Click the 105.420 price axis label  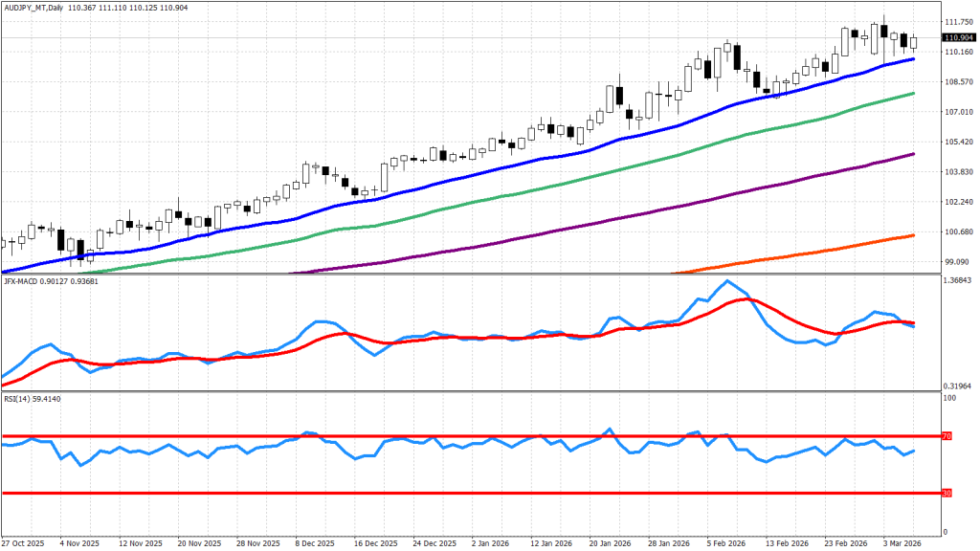958,142
